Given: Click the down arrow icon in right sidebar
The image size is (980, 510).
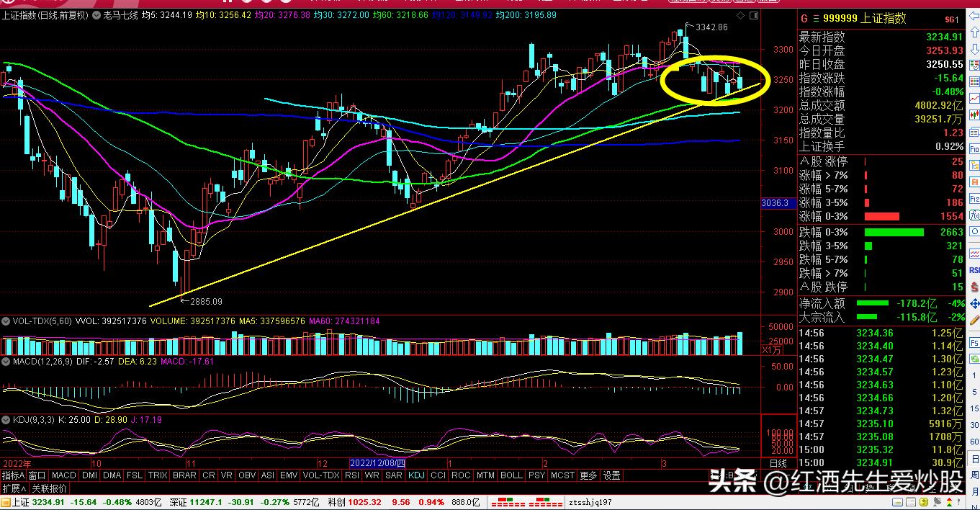Looking at the screenshot, I should pyautogui.click(x=974, y=48).
